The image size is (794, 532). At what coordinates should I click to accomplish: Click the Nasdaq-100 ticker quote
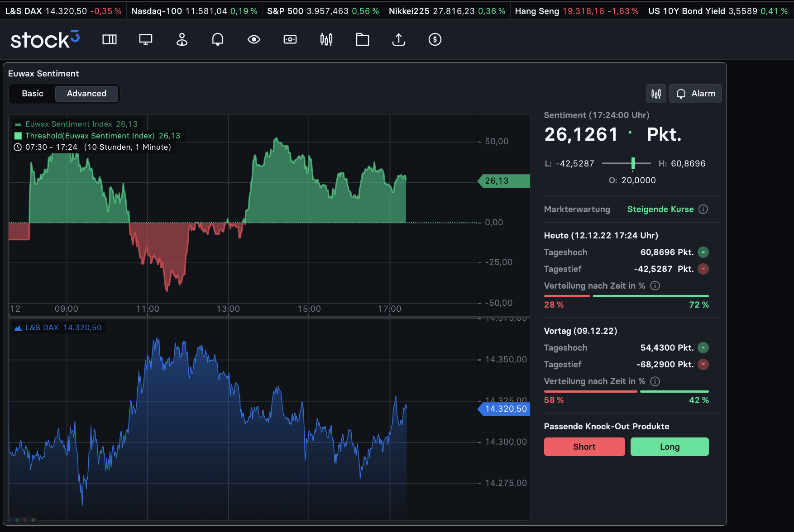(194, 11)
